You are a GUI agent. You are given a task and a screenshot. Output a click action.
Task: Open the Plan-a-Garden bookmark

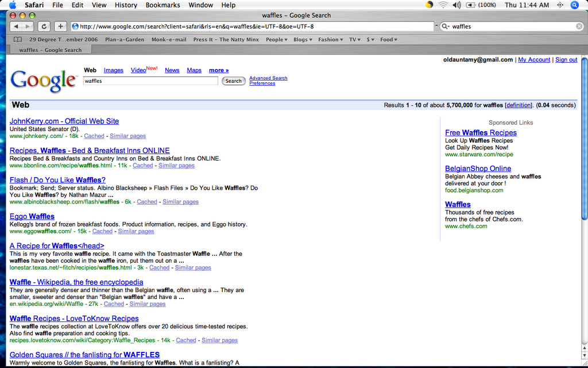point(125,40)
